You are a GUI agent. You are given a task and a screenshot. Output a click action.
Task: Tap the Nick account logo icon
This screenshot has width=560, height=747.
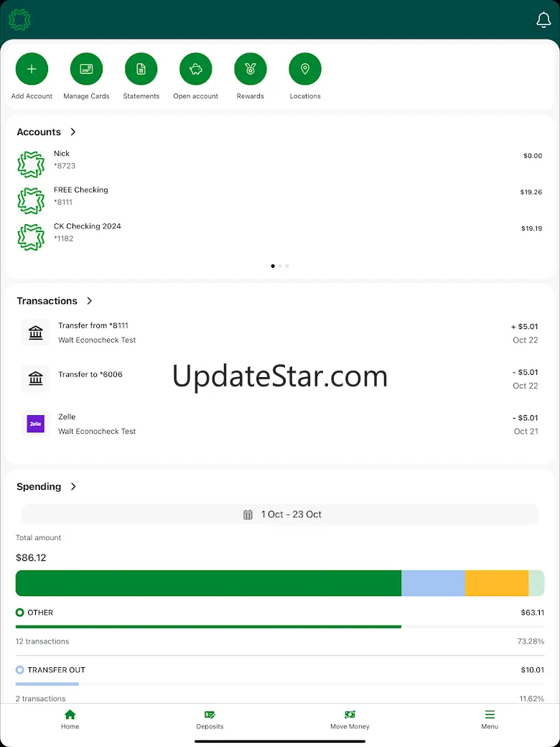coord(31,164)
